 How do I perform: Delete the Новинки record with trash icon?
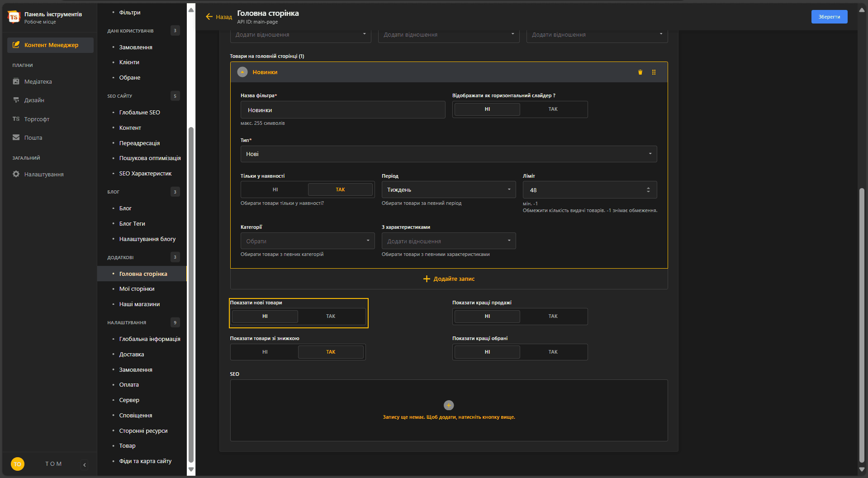(640, 72)
